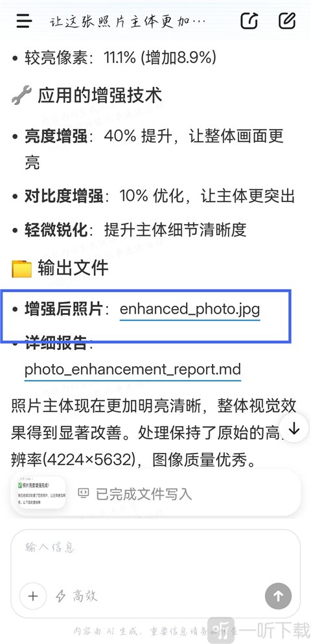
Task: Expand the 已完成文件写入 card
Action: pos(155,493)
